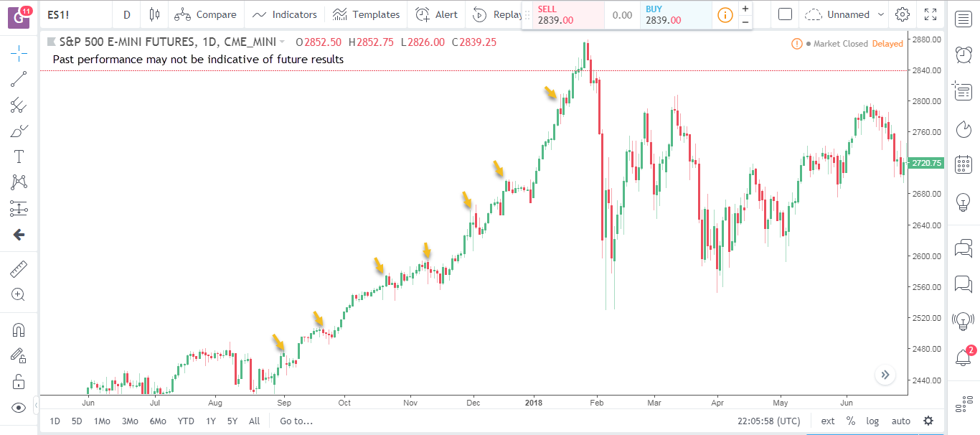This screenshot has height=435, width=980.
Task: Open chart settings gear in bottom bar
Action: pyautogui.click(x=928, y=421)
